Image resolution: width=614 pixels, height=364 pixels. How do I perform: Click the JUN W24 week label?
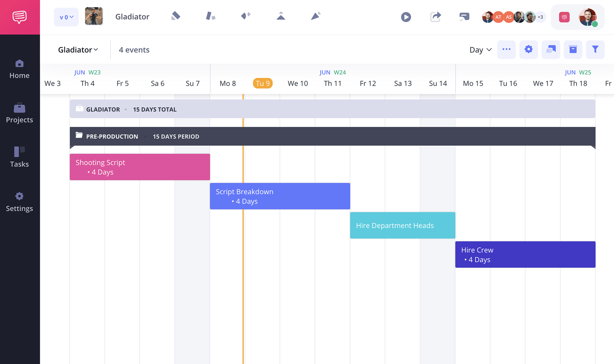(x=332, y=72)
